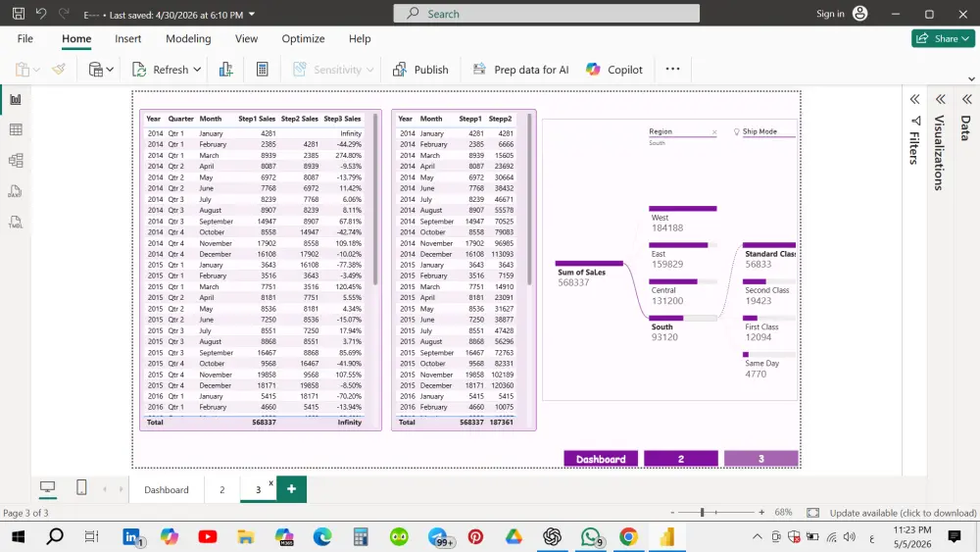Select the Standard Class node bar
The height and width of the screenshot is (552, 980).
coord(769,245)
